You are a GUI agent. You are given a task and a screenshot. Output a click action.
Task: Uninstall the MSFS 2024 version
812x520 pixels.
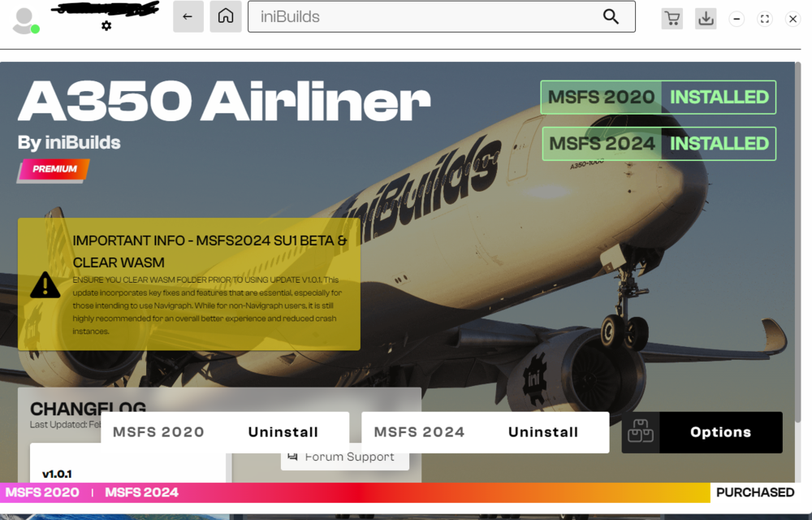tap(542, 432)
